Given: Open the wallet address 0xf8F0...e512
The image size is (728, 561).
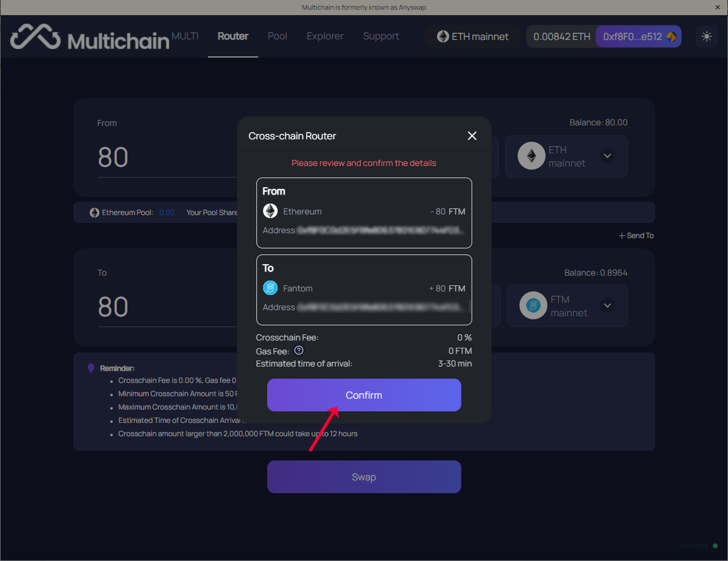Looking at the screenshot, I should (x=638, y=36).
